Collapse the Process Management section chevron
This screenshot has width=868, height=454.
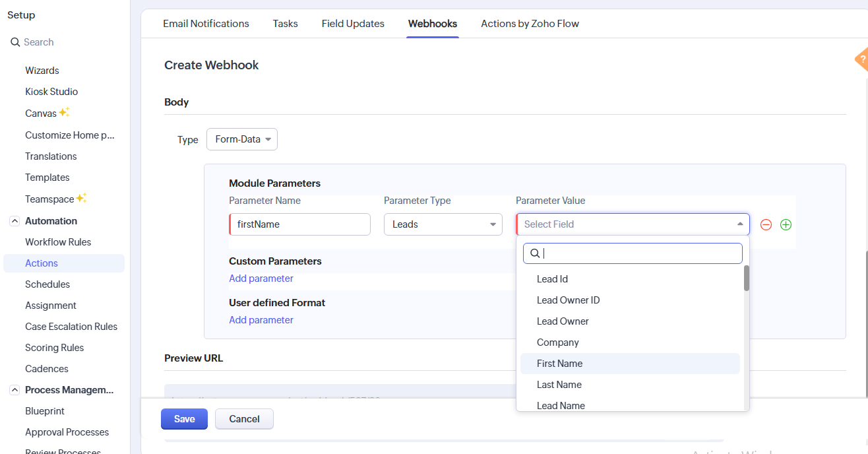15,390
